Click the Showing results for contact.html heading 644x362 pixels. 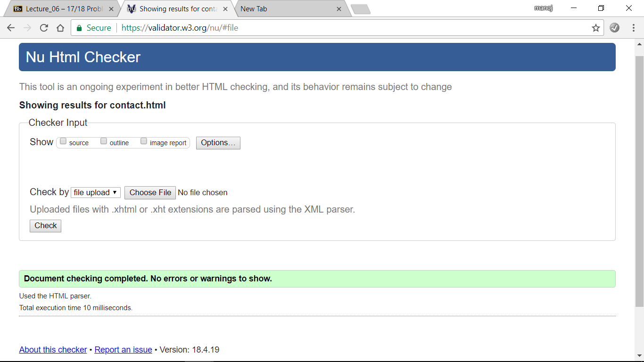click(92, 105)
